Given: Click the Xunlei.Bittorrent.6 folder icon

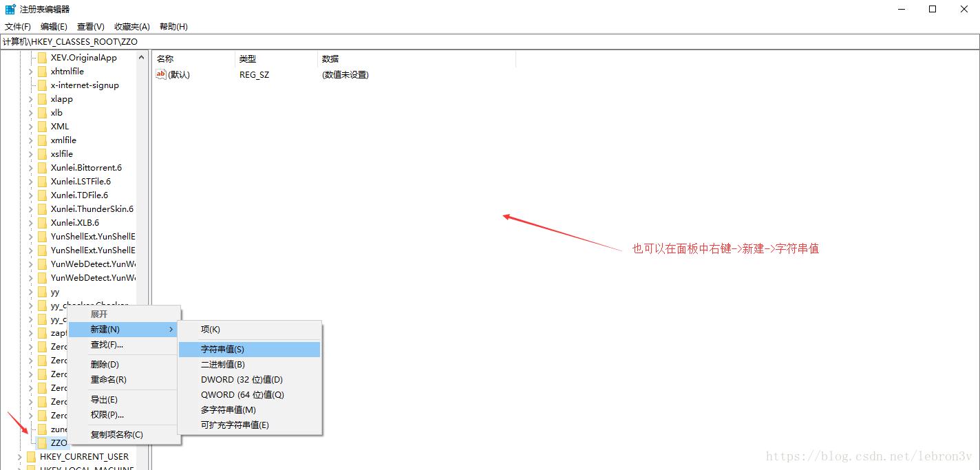Looking at the screenshot, I should click(43, 167).
